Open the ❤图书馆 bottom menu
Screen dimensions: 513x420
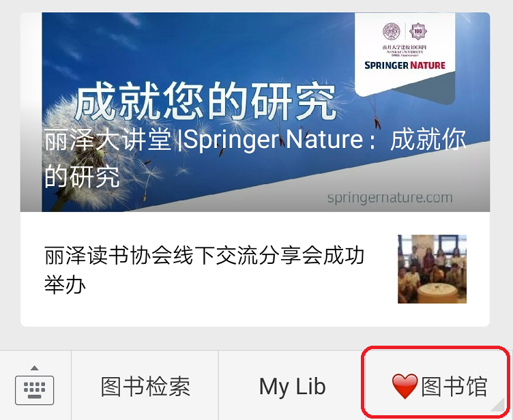(x=437, y=386)
